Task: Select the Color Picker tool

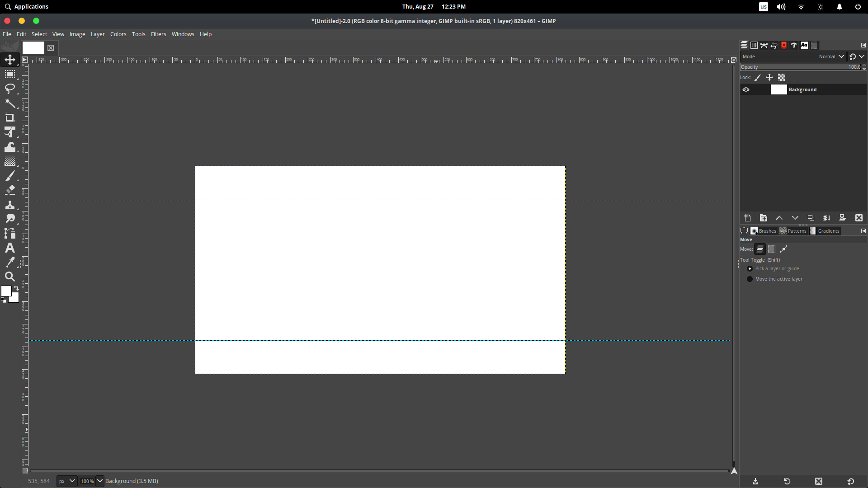Action: (10, 262)
